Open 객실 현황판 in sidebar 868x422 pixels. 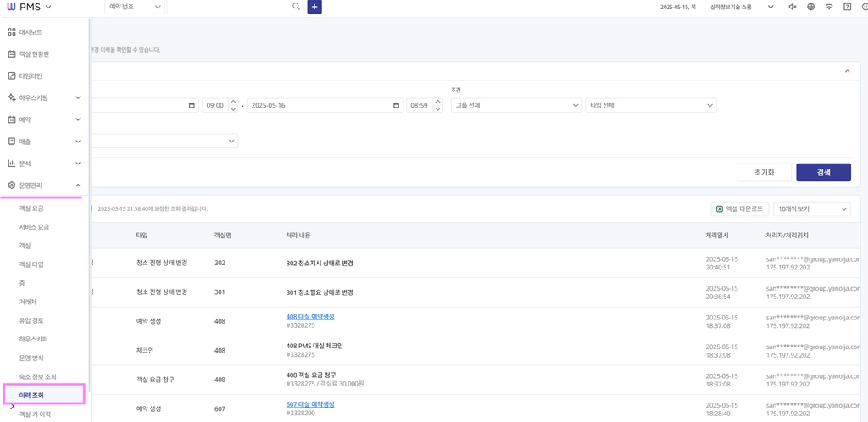pos(44,54)
